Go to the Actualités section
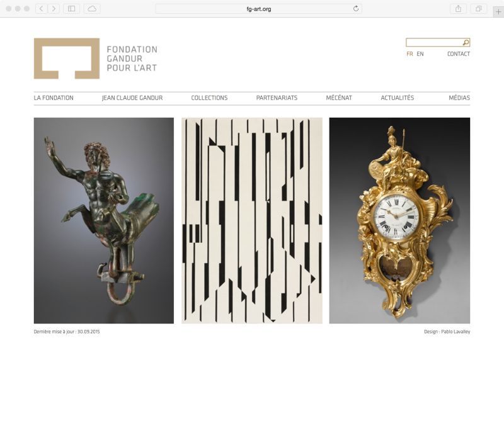 point(398,98)
